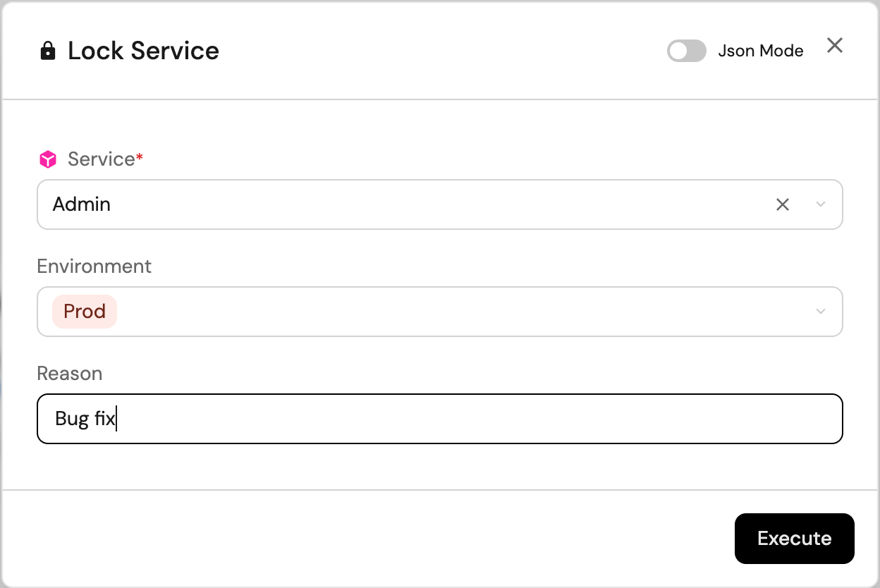Expand the Service dropdown chevron

(x=821, y=204)
